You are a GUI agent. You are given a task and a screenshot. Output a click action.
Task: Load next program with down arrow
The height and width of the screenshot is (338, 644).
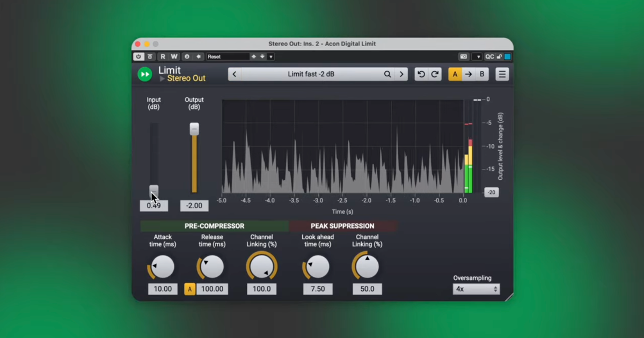click(x=262, y=56)
